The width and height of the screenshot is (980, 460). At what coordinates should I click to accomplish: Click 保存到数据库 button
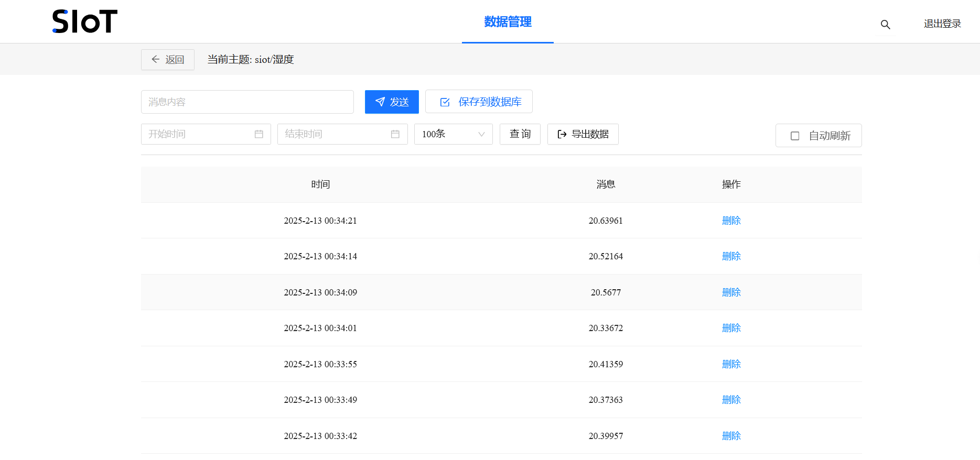[479, 102]
